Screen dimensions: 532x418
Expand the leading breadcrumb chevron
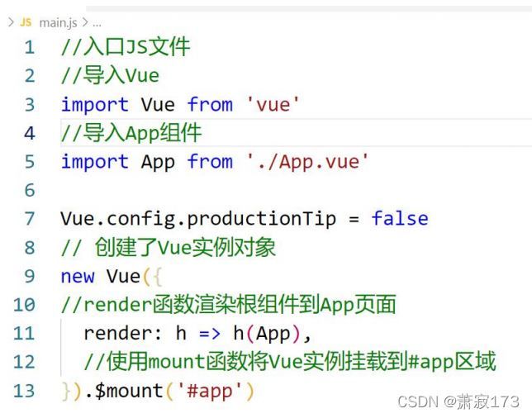pyautogui.click(x=10, y=22)
